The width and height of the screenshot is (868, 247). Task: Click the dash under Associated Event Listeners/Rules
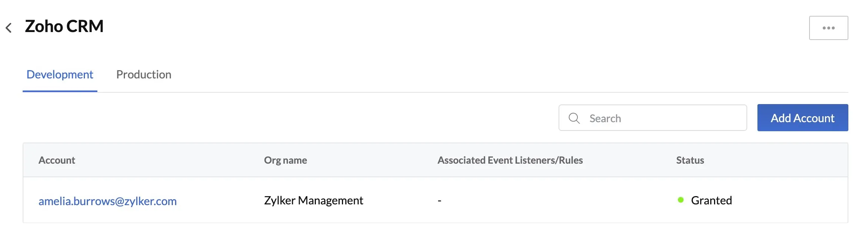point(439,201)
